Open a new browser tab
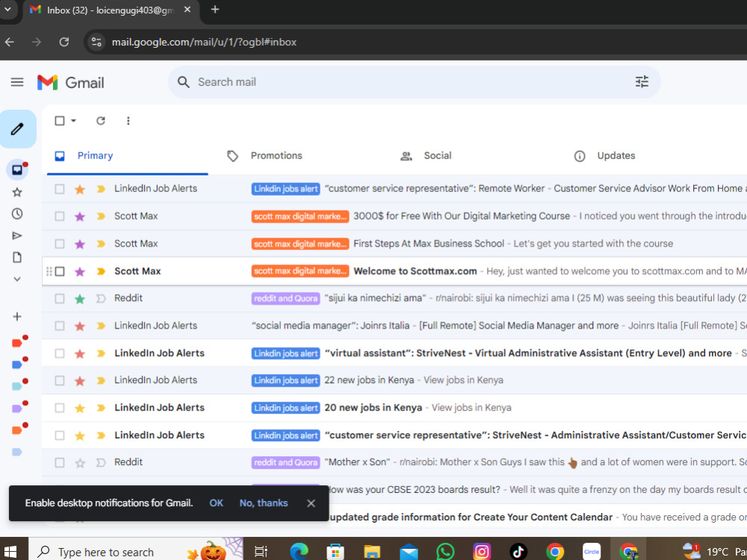This screenshot has height=560, width=747. tap(215, 10)
